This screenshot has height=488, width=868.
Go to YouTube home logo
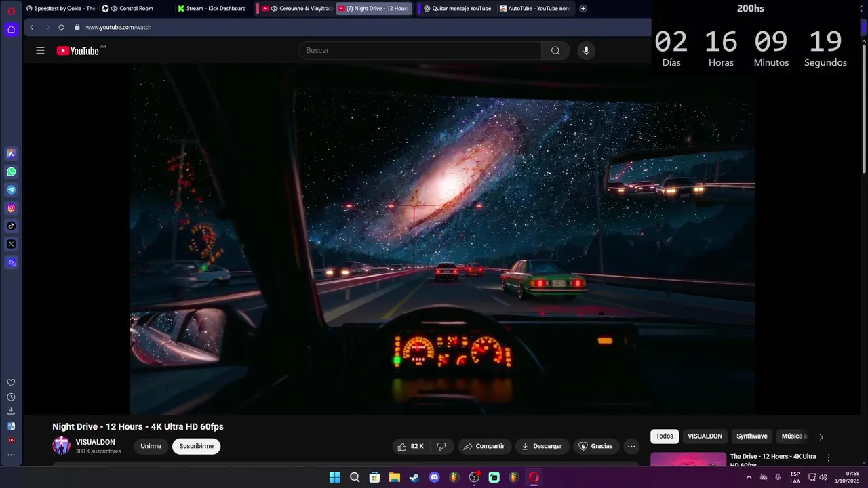point(77,50)
